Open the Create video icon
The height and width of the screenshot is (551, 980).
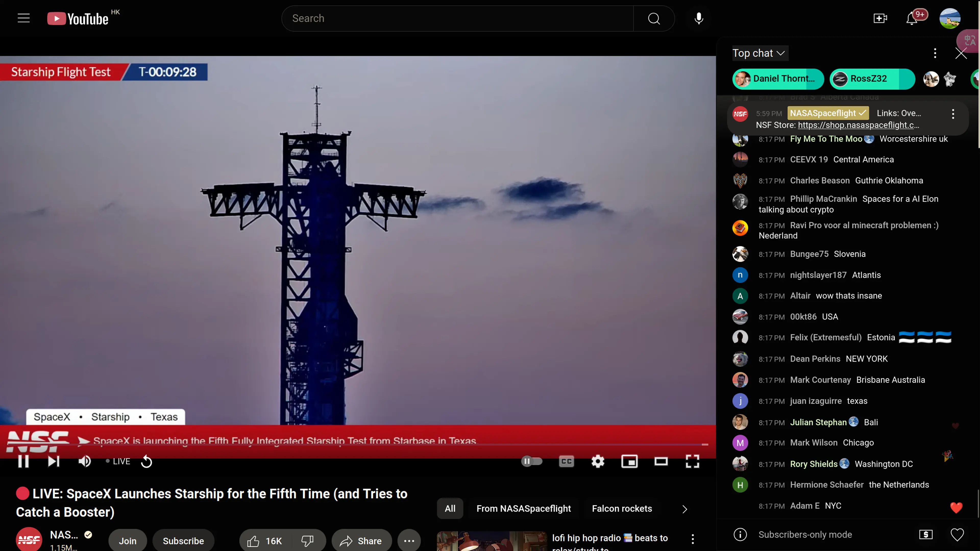pos(880,18)
